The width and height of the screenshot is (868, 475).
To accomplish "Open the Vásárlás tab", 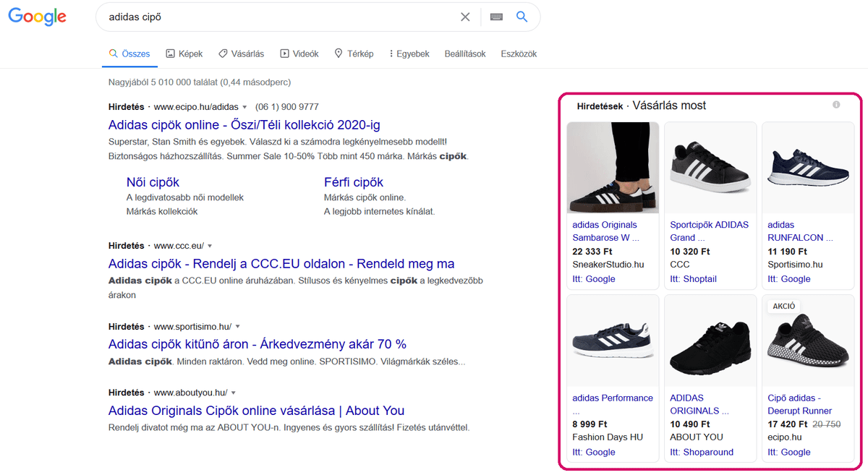I will (x=241, y=54).
